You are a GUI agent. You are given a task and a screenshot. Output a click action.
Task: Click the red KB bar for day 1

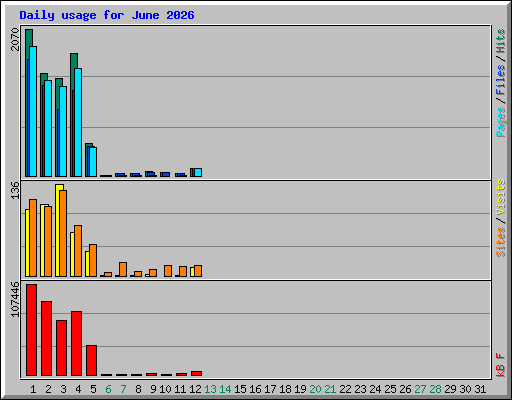(x=31, y=330)
